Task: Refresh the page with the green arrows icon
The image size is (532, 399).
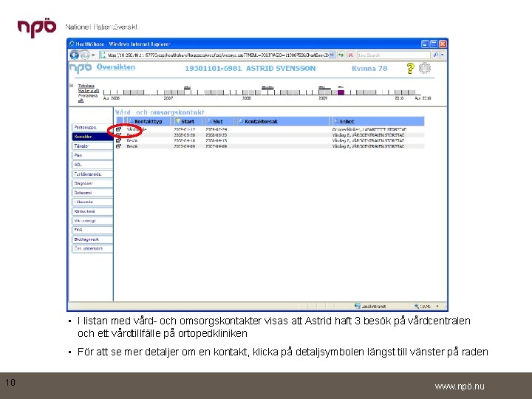Action: tap(341, 55)
